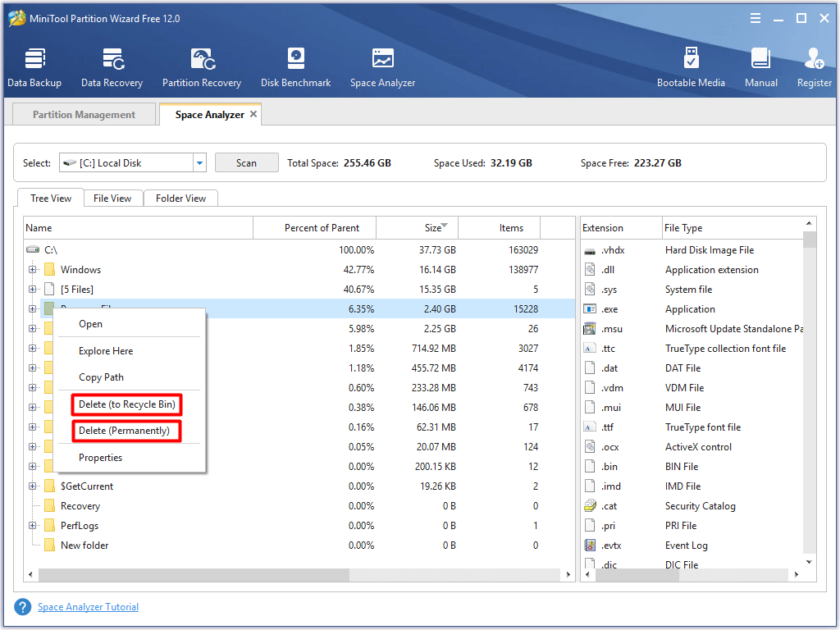Close the Space Analyzer tab
840x630 pixels.
(x=253, y=114)
